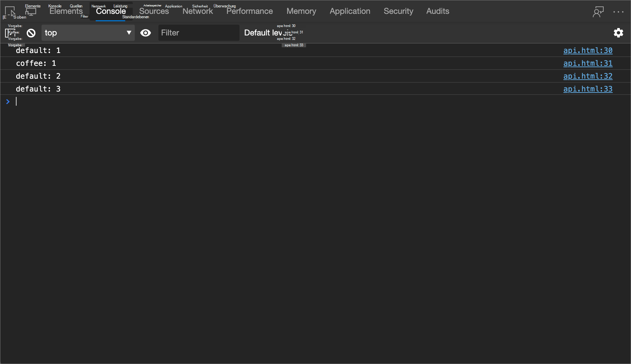Image resolution: width=631 pixels, height=364 pixels.
Task: Select the inspect element tool
Action: point(9,11)
